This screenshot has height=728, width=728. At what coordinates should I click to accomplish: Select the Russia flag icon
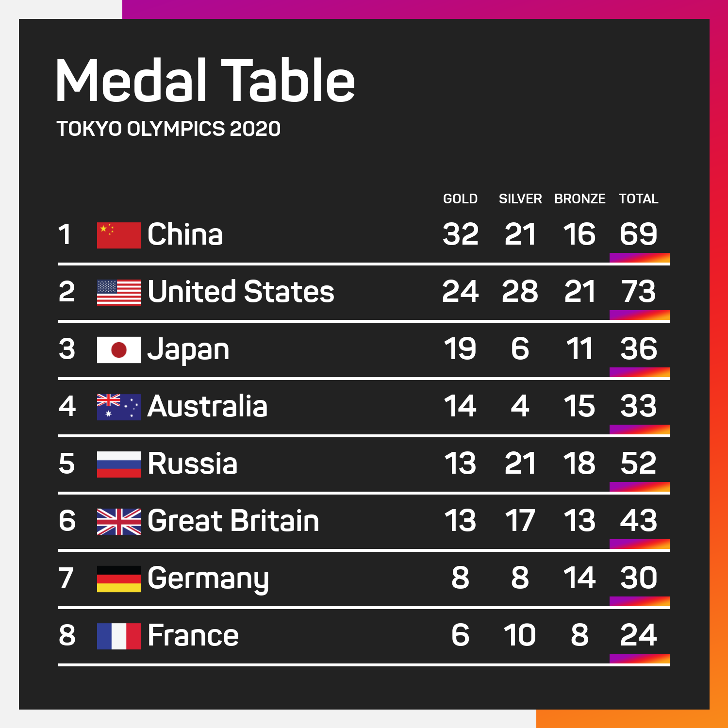click(119, 464)
